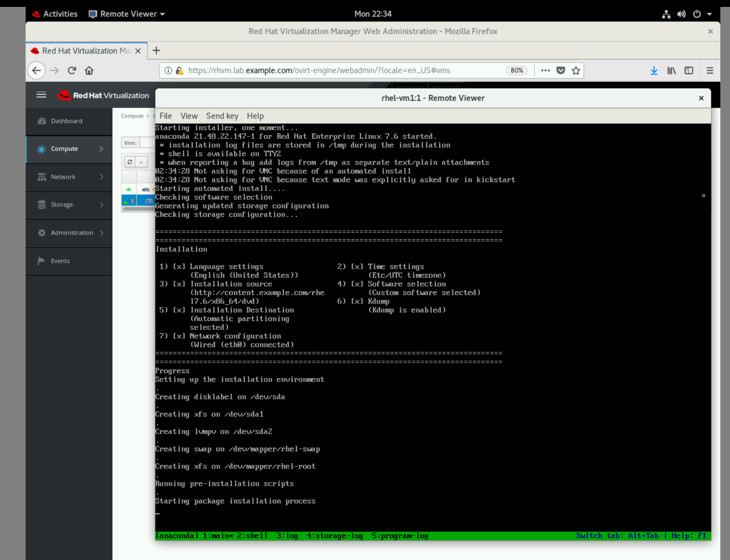Click the 'Kdump' option line in the console
Screen dimensions: 730x560
tap(364, 302)
